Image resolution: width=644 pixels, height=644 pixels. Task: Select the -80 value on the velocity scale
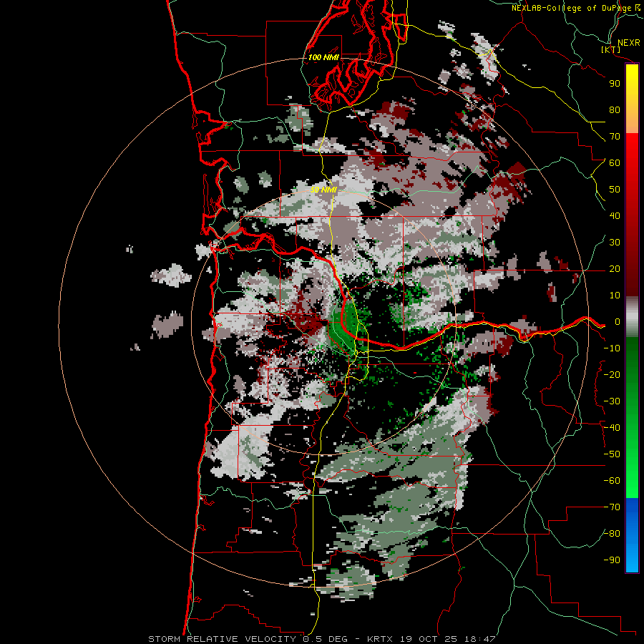click(x=612, y=534)
